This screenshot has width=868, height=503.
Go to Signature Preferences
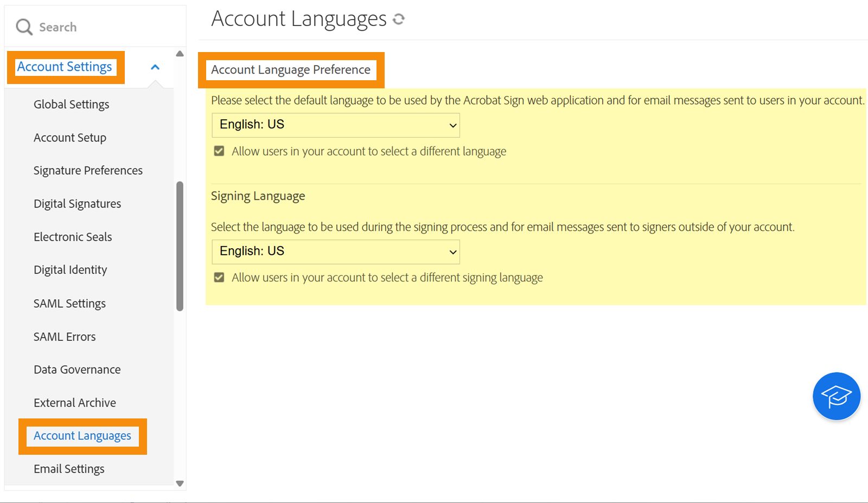pyautogui.click(x=88, y=170)
